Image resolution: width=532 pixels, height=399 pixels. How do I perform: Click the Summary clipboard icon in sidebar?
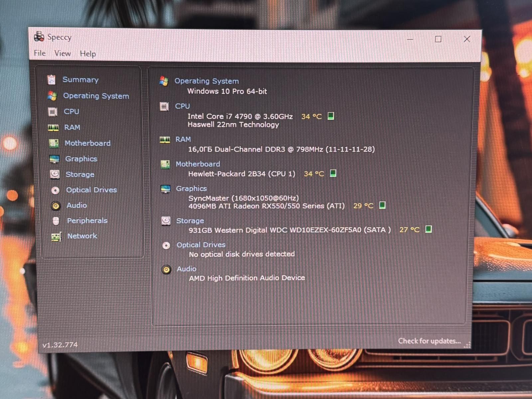pyautogui.click(x=52, y=79)
